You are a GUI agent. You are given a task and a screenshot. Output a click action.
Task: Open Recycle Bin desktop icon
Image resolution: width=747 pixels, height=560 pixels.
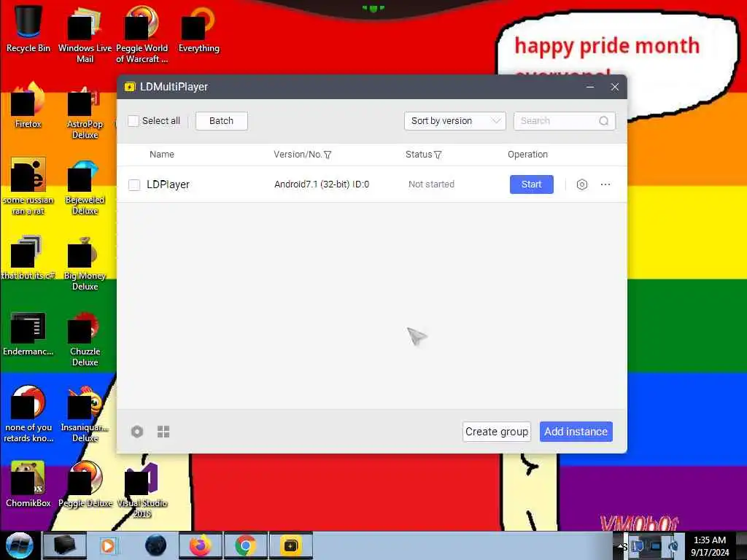click(x=28, y=28)
